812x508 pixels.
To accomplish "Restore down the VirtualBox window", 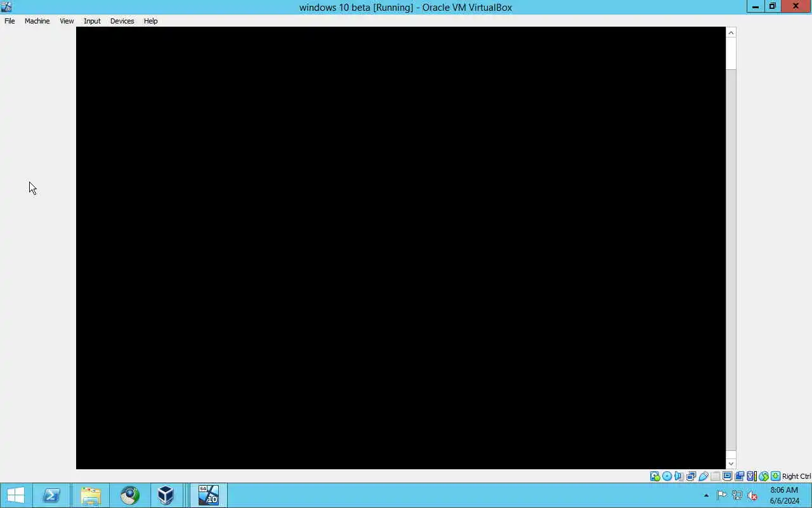I will (x=772, y=6).
